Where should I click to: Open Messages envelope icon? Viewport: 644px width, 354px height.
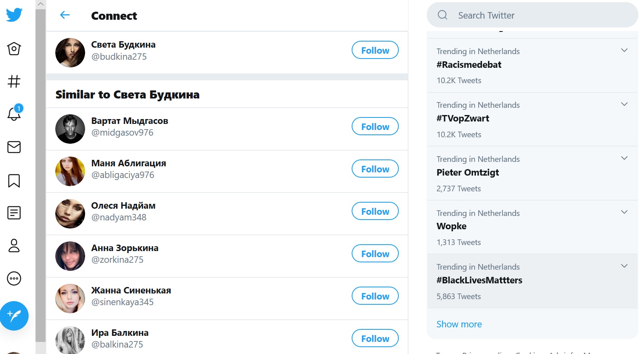click(x=14, y=147)
